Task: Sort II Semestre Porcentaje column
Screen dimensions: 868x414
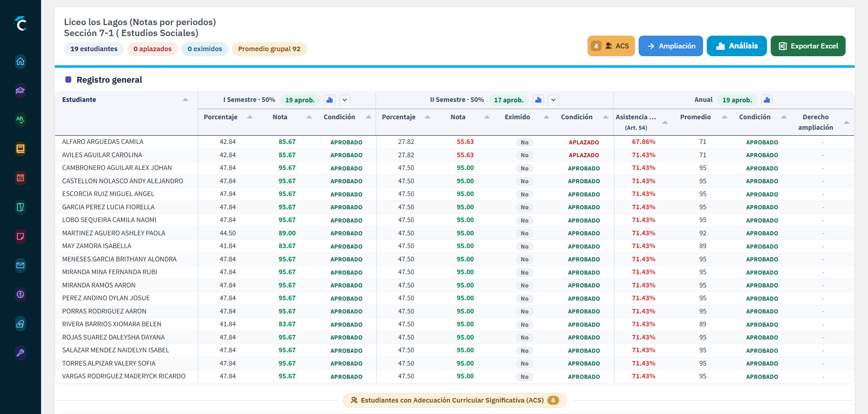Action: pyautogui.click(x=428, y=117)
